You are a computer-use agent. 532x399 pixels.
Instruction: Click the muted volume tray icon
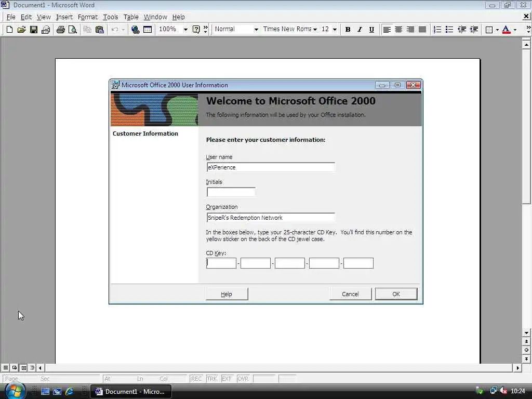503,391
